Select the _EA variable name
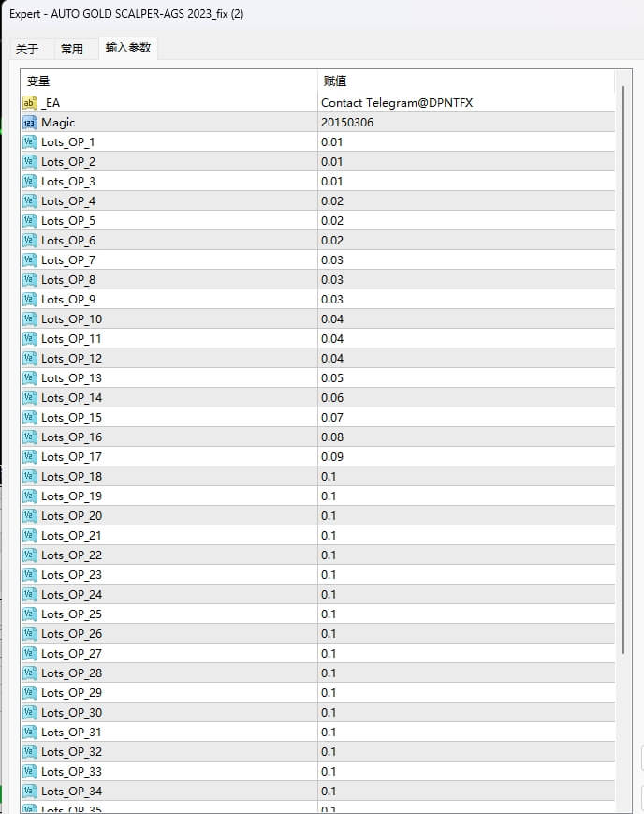This screenshot has width=644, height=814. [x=51, y=103]
